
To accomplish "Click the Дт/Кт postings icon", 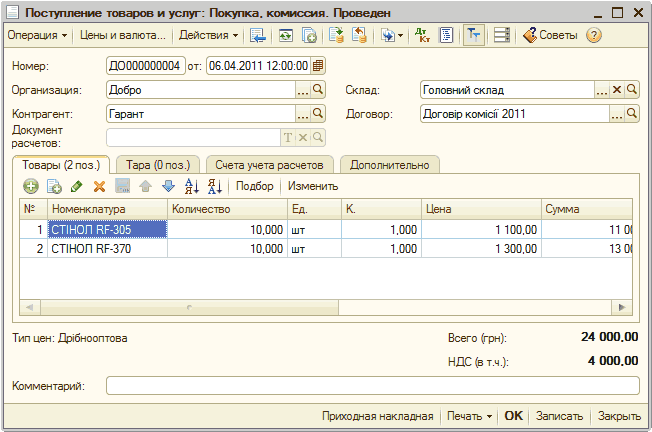I will [421, 35].
